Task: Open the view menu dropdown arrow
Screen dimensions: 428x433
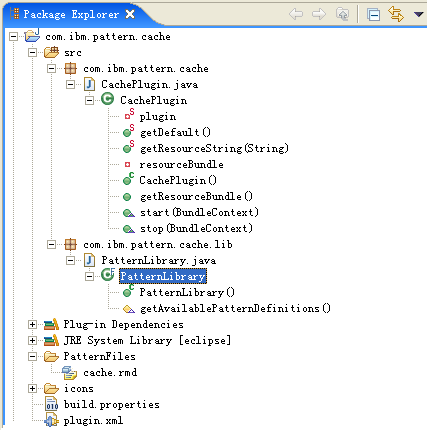Action: click(x=418, y=14)
